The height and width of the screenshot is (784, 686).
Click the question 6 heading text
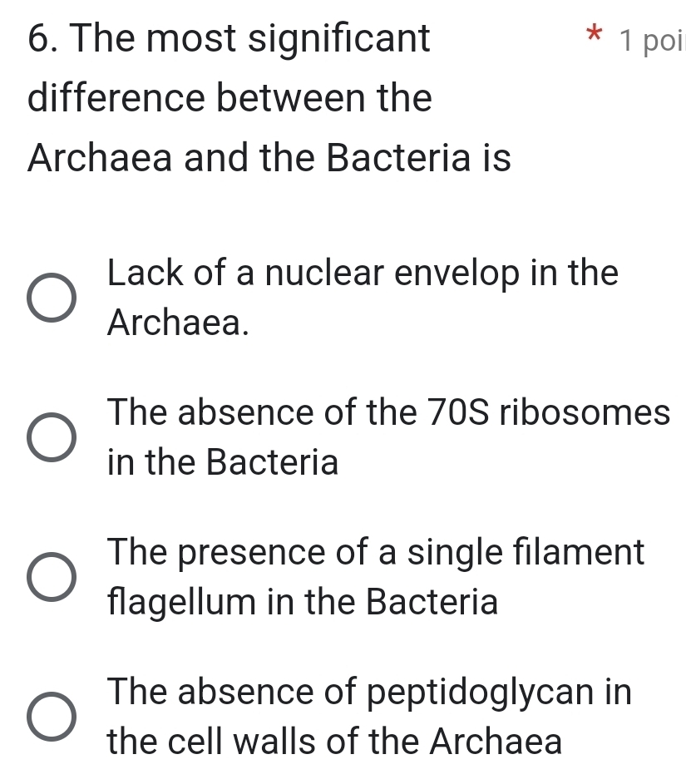tap(229, 38)
